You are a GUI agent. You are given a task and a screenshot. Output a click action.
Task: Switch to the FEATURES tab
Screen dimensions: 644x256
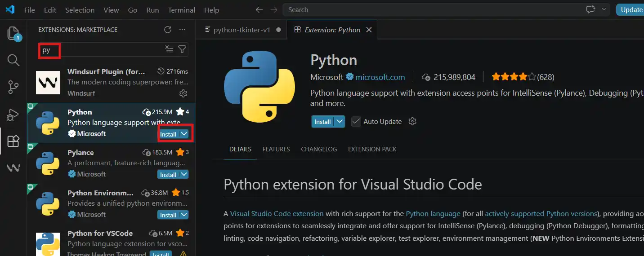click(x=276, y=149)
